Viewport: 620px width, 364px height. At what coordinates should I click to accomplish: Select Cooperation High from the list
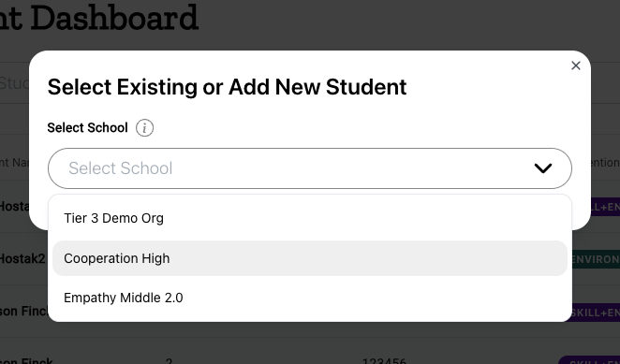tap(310, 258)
